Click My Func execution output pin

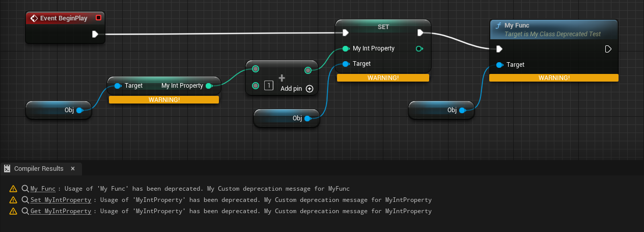tap(608, 49)
